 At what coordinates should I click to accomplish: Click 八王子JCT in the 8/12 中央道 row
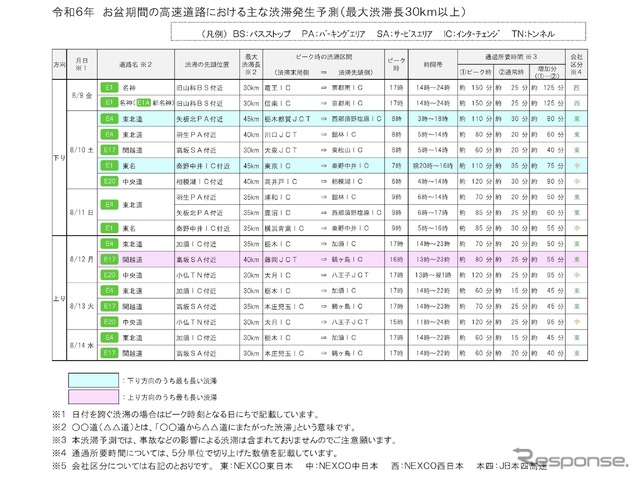(x=350, y=275)
